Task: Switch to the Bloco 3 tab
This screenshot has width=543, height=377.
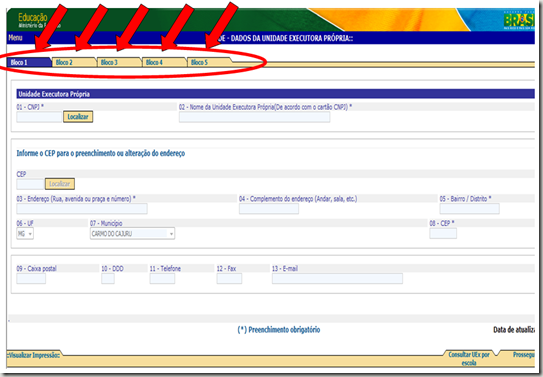Action: point(119,62)
